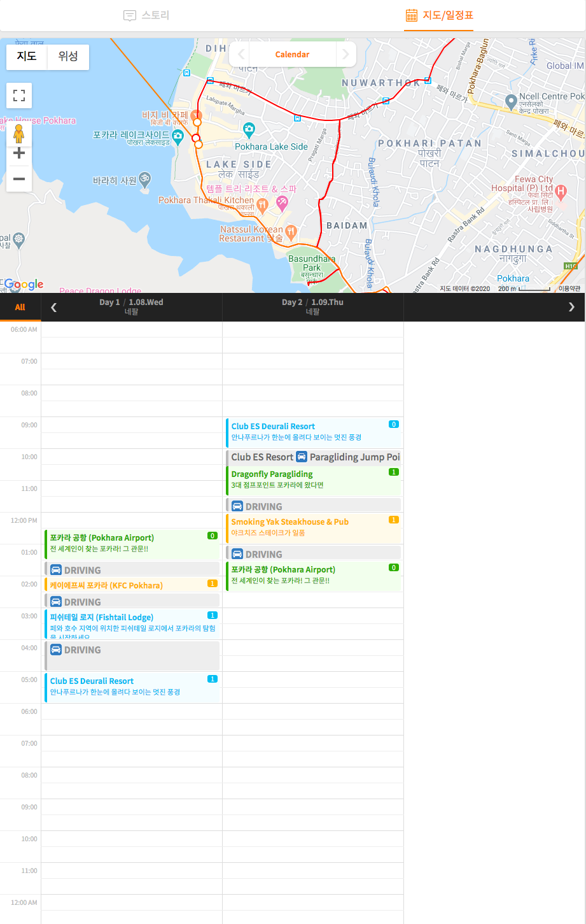The image size is (586, 924).
Task: Open Day 2 / 1.09.Thu column header
Action: point(312,307)
